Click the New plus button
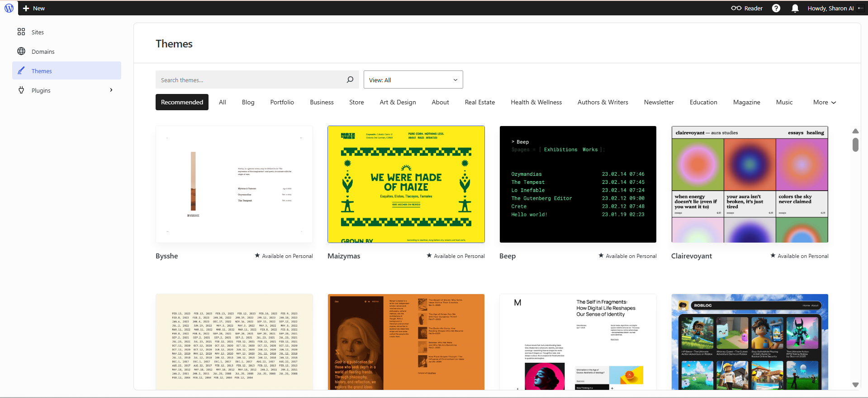868x398 pixels. [34, 8]
